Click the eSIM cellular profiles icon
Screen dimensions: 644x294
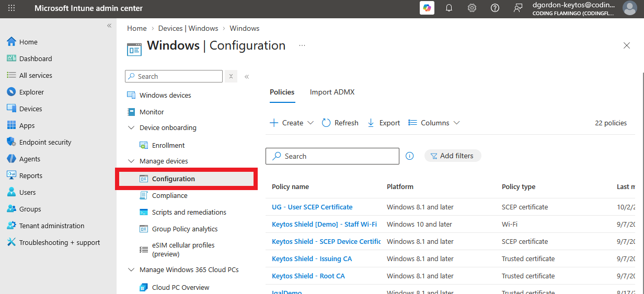click(144, 250)
